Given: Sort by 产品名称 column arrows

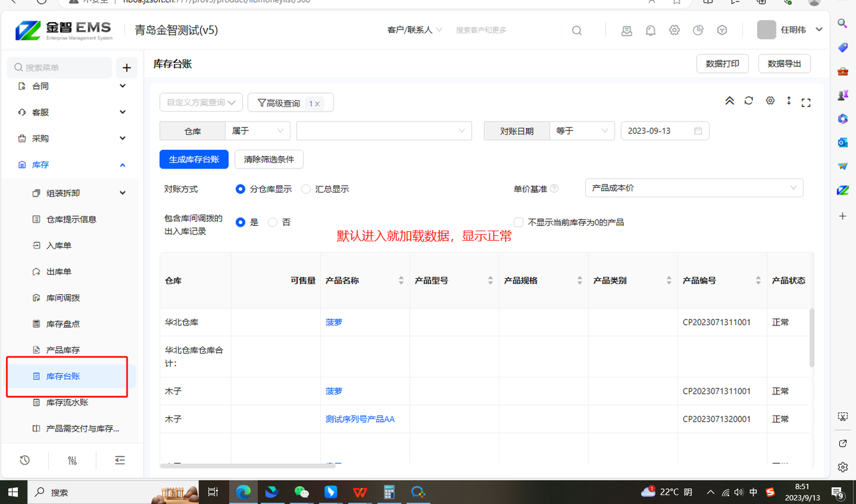Looking at the screenshot, I should pos(401,281).
